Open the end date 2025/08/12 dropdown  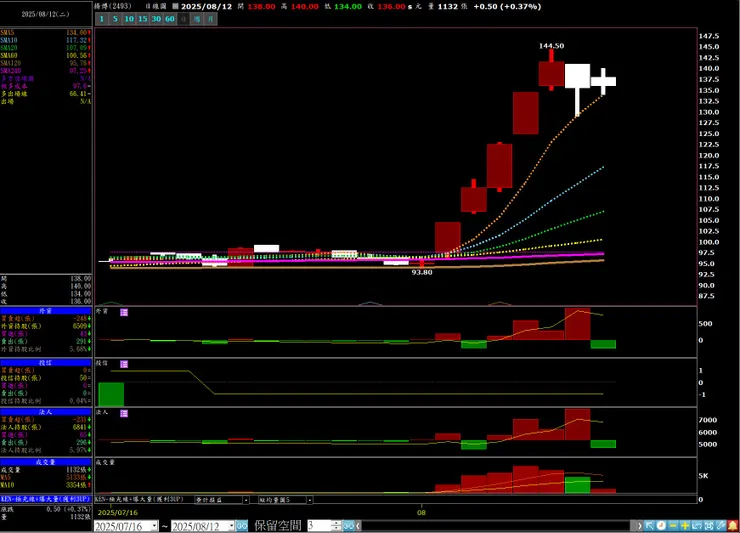click(x=231, y=525)
